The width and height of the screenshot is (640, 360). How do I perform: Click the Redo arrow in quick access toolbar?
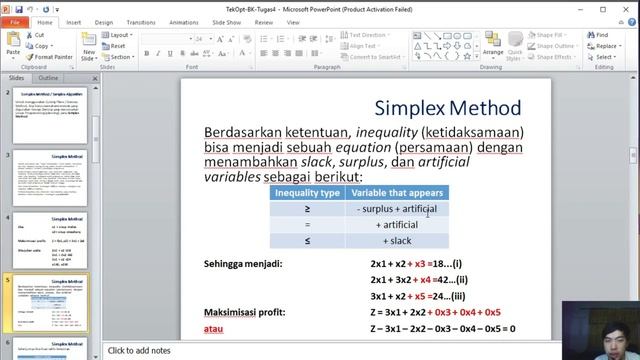tap(46, 9)
